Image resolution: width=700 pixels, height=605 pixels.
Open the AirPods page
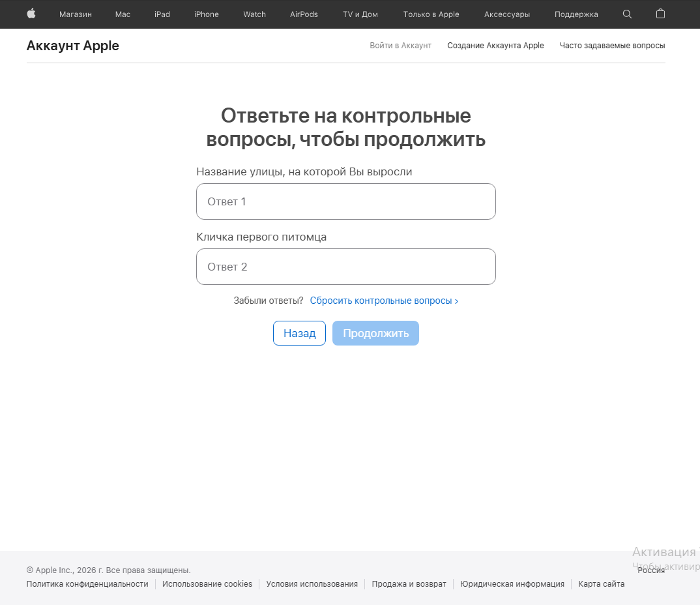304,14
